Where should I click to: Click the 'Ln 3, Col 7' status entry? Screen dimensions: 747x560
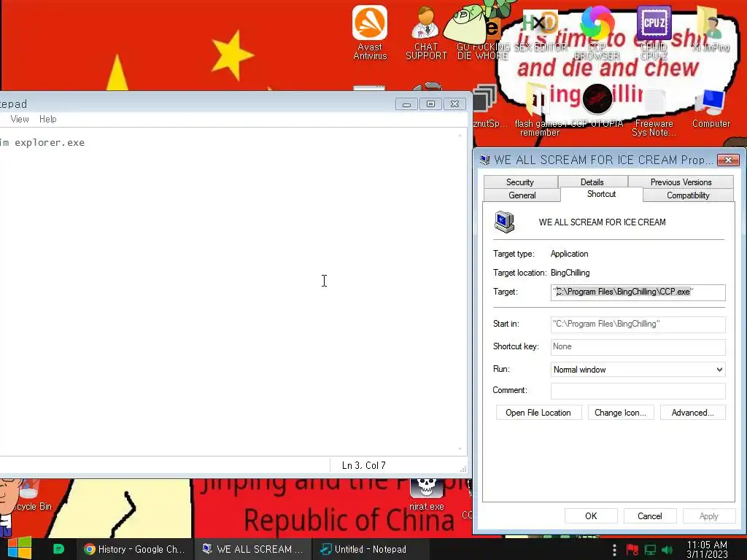(364, 466)
